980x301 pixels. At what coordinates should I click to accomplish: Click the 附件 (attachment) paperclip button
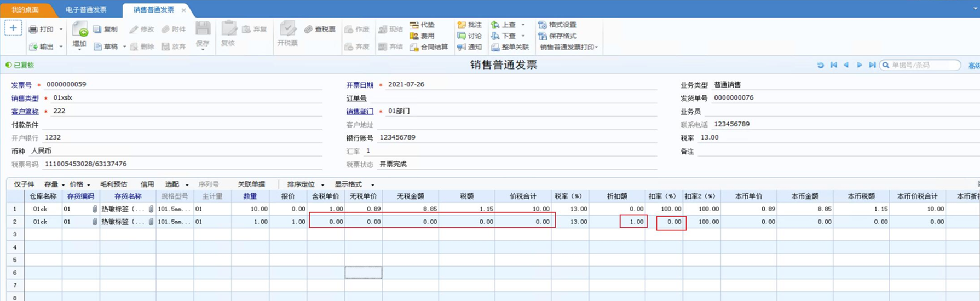[174, 30]
